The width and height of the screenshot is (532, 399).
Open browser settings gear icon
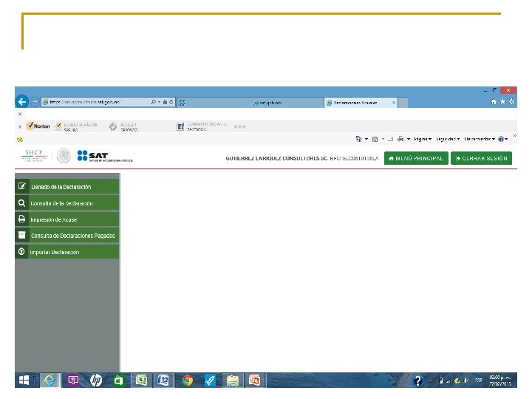tap(511, 101)
